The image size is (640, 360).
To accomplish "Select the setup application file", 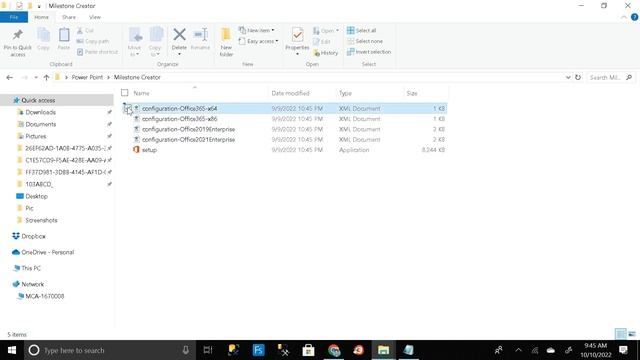I will pos(149,150).
